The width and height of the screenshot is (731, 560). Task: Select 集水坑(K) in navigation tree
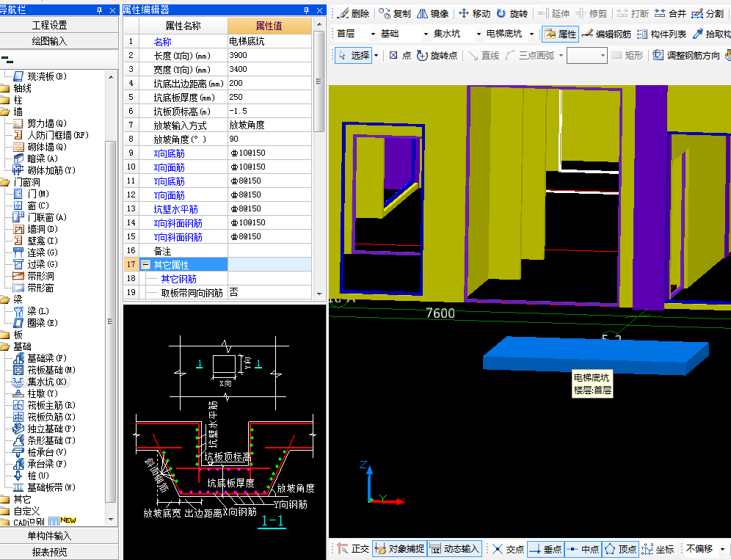[41, 382]
